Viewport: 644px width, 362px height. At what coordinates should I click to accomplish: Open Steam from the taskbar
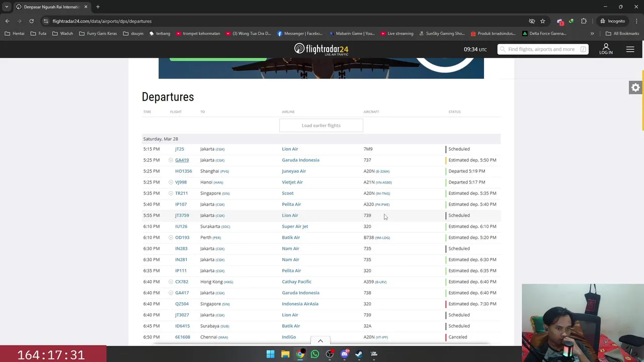(359, 354)
